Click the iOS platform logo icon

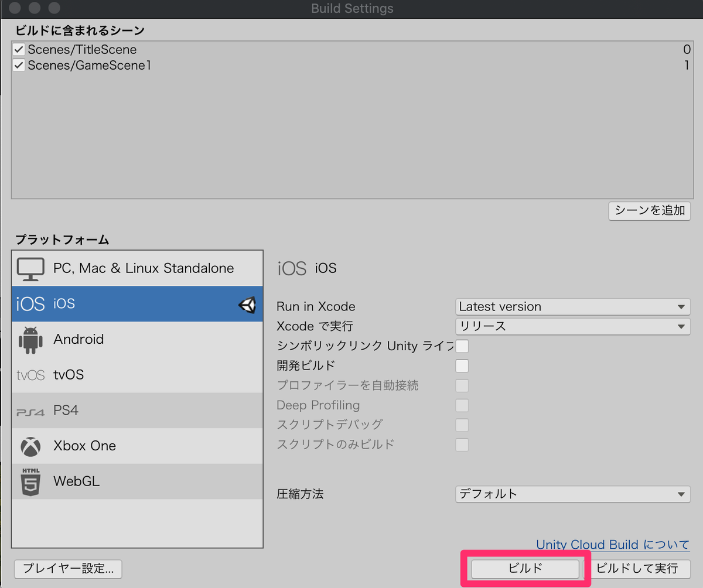(30, 304)
